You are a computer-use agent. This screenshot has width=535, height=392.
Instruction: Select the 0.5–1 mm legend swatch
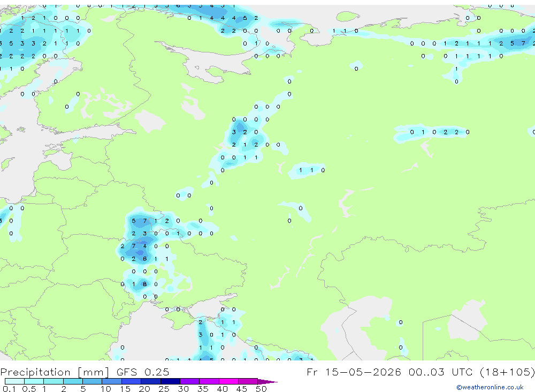(34, 381)
